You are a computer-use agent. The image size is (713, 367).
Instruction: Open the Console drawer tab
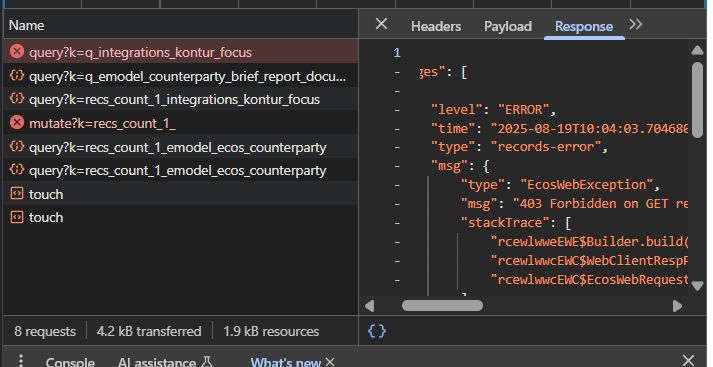click(70, 362)
